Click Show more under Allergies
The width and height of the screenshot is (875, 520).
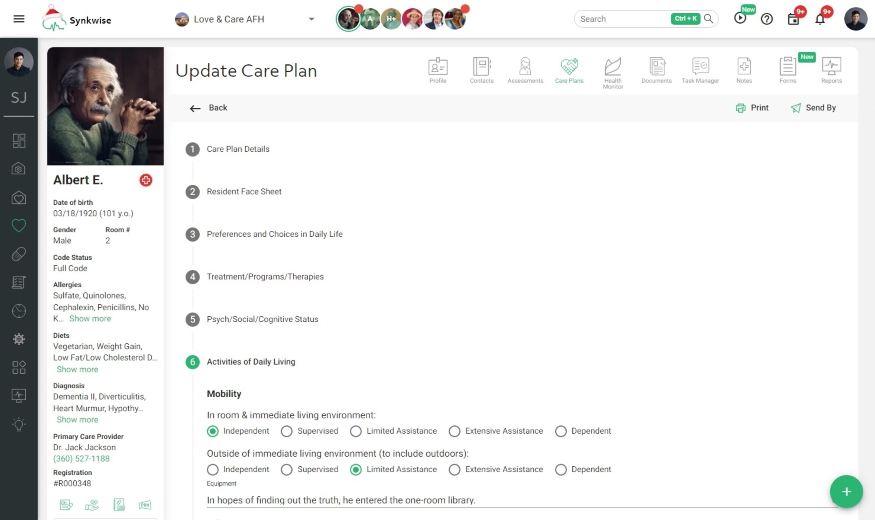tap(90, 319)
